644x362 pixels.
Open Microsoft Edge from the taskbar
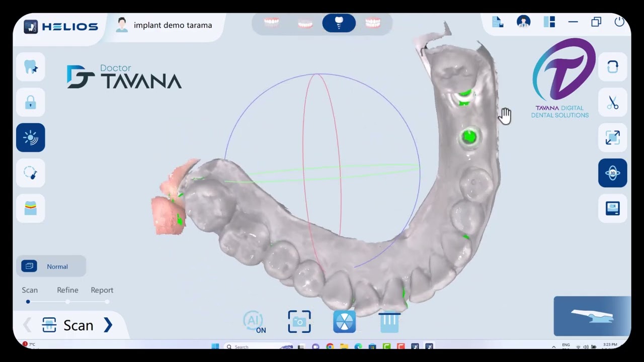click(358, 346)
